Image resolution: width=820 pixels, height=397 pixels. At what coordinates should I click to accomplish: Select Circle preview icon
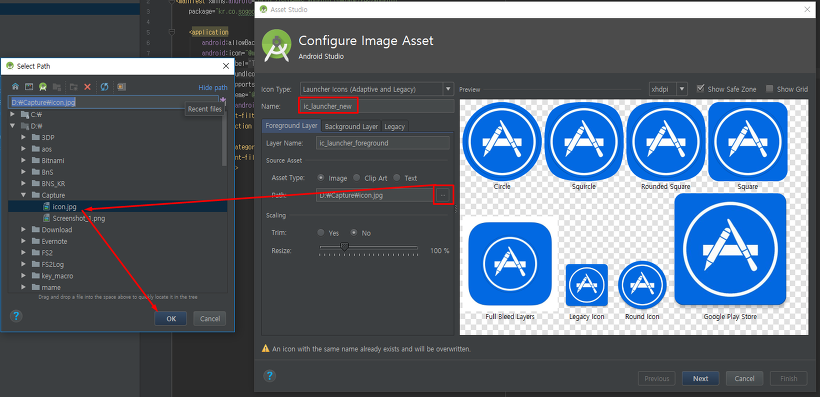click(x=502, y=141)
